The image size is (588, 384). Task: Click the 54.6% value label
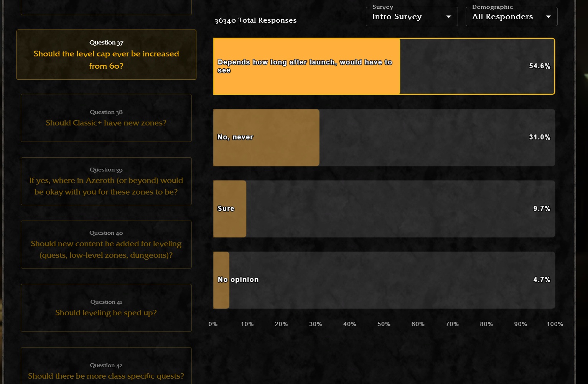pos(540,66)
